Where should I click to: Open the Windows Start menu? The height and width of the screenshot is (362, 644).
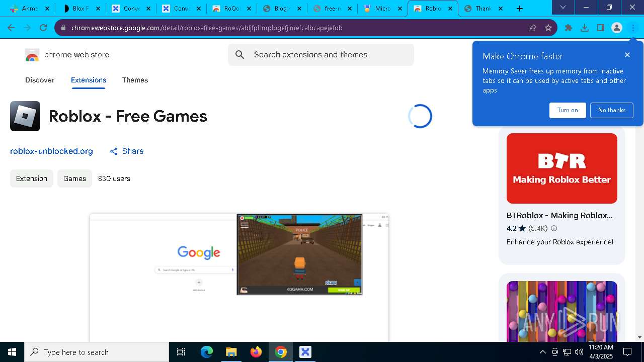(12, 352)
